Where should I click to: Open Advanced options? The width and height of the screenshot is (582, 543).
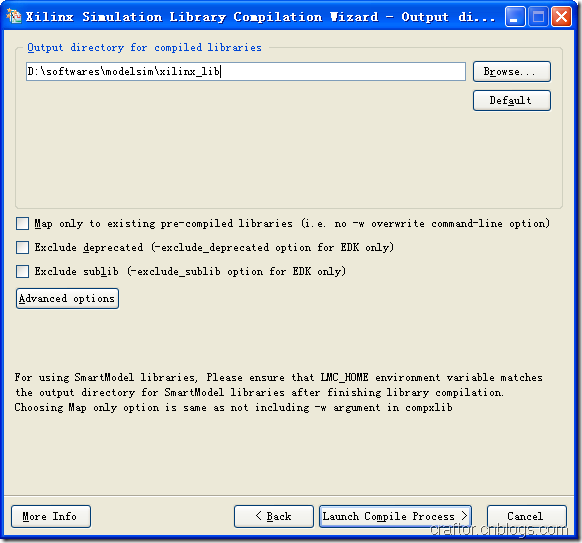67,298
